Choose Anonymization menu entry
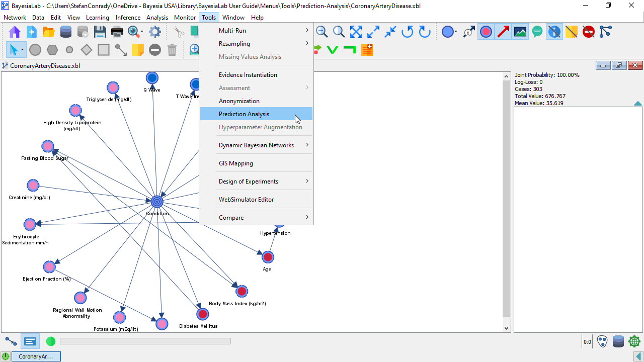Screen dimensions: 644x362 256,101
